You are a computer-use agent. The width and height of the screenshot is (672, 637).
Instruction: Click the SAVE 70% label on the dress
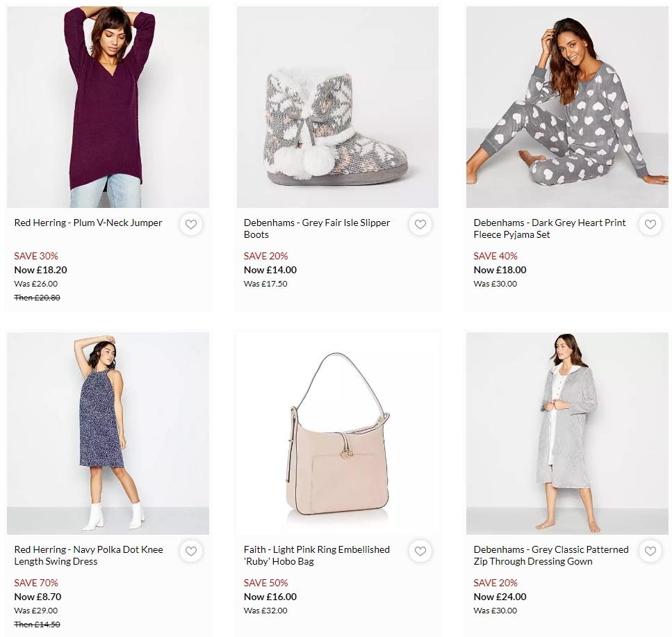coord(36,583)
